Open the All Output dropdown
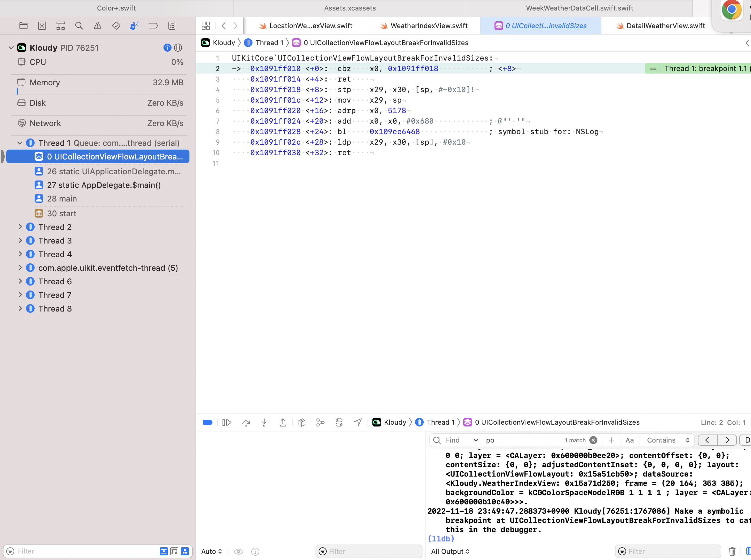 pyautogui.click(x=450, y=552)
